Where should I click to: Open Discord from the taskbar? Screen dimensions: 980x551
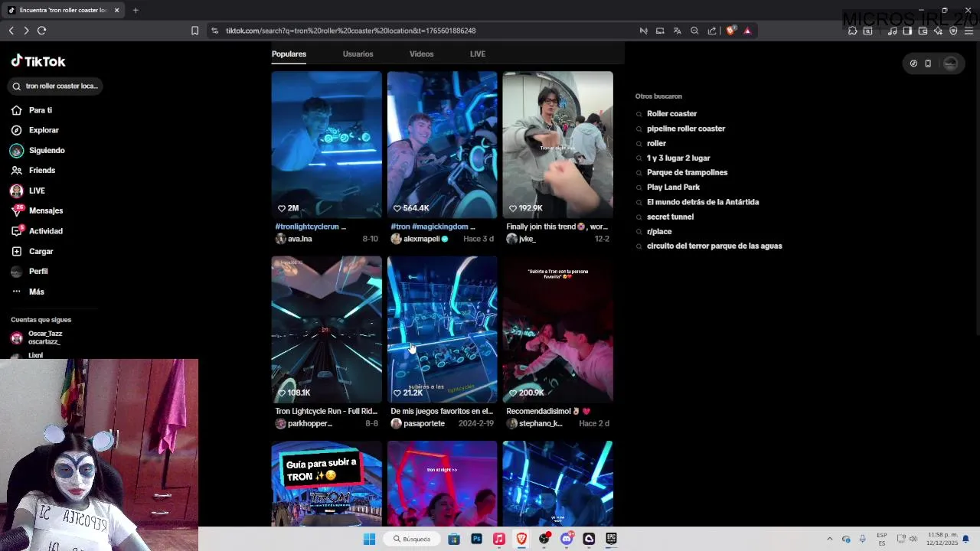click(x=567, y=539)
